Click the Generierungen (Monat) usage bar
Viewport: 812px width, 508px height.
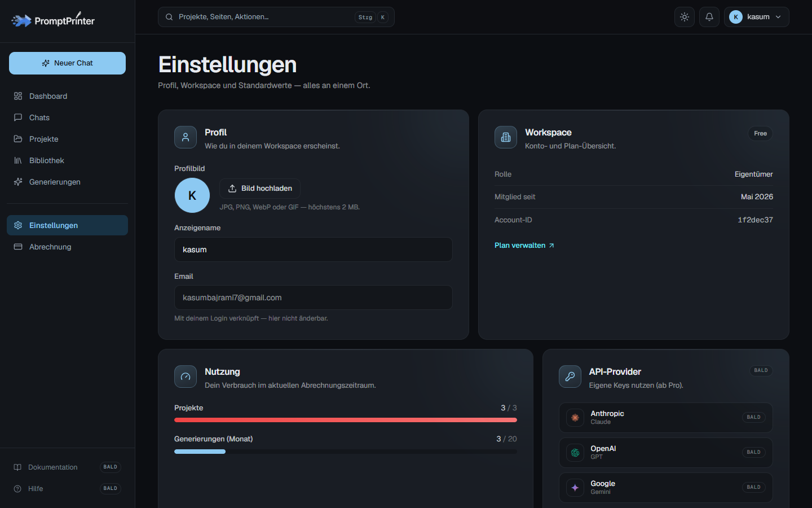346,452
